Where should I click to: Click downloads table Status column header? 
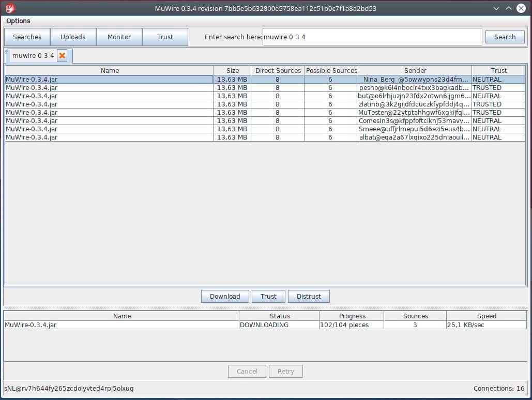click(280, 316)
